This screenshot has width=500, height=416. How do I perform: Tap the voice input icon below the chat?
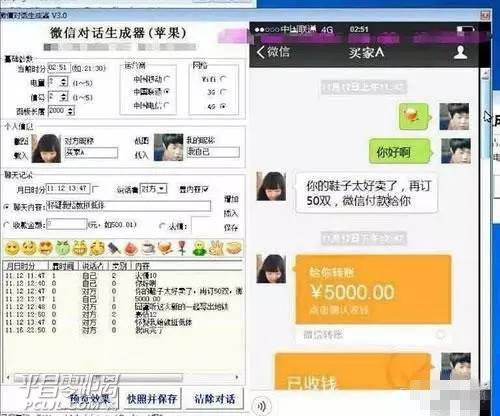[262, 406]
